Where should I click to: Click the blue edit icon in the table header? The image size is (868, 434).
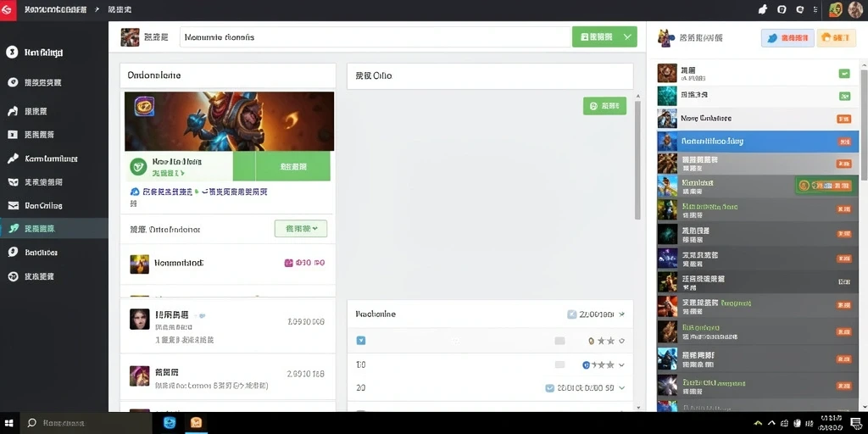tap(572, 314)
